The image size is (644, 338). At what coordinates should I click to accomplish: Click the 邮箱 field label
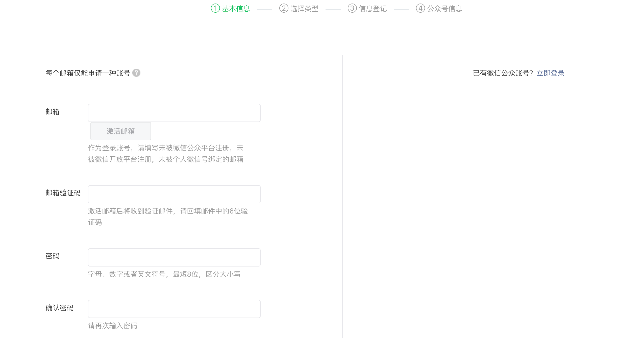[x=53, y=112]
